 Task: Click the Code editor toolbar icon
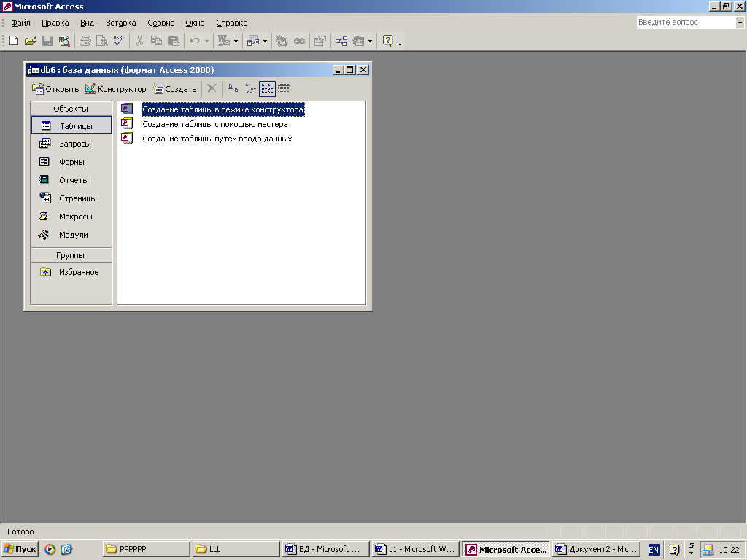282,41
